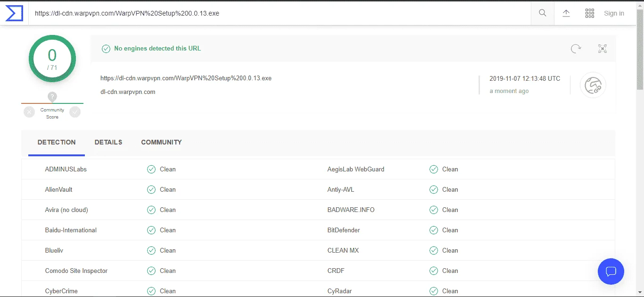Click the Avira (no cloud) engine name
Image resolution: width=644 pixels, height=297 pixels.
pyautogui.click(x=66, y=210)
